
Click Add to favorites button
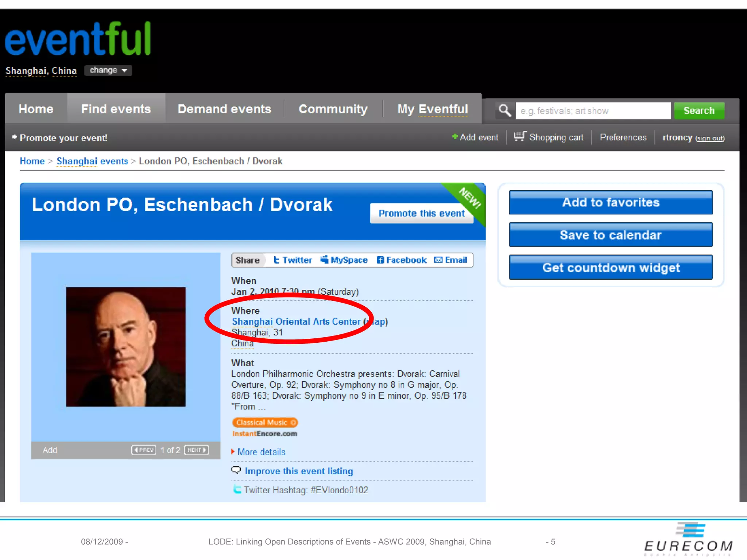coord(611,202)
